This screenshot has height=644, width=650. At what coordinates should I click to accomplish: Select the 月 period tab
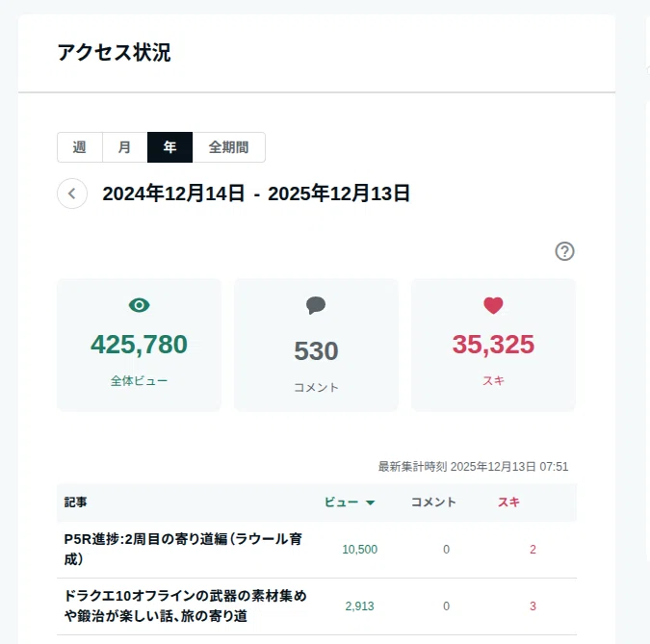[125, 147]
